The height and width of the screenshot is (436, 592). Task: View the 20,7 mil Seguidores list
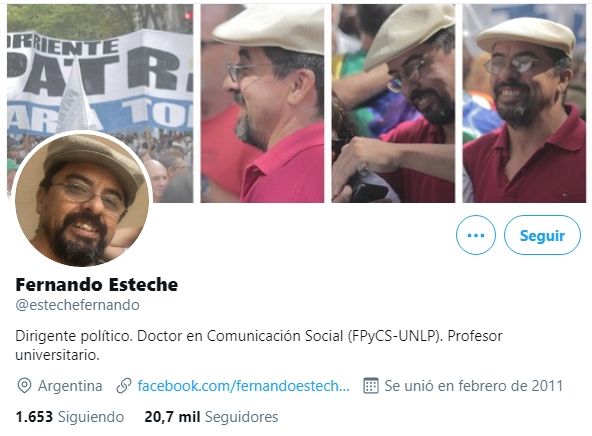[211, 417]
